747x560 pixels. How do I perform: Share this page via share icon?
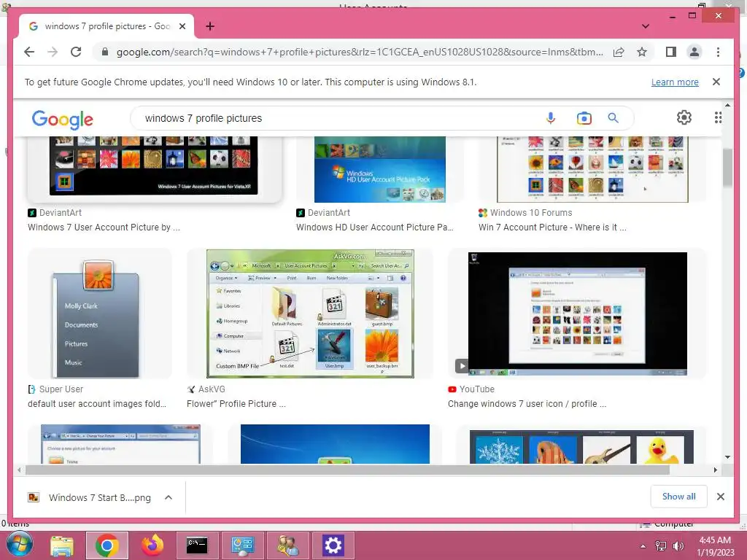click(x=619, y=52)
